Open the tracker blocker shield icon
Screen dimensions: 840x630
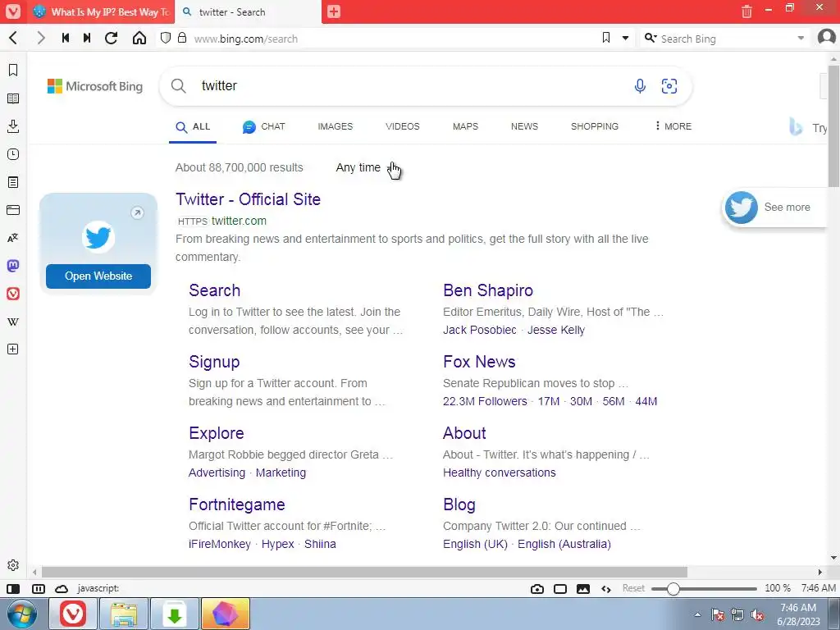pos(166,38)
